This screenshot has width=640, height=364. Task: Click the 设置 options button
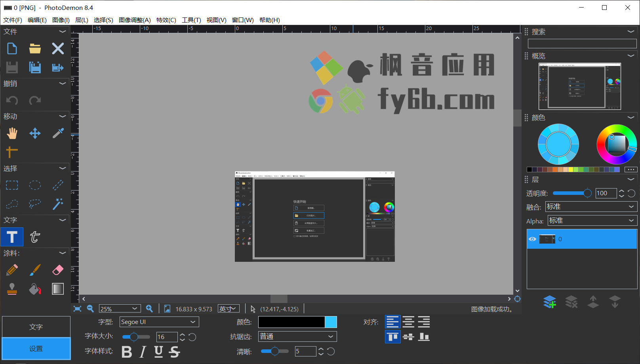36,349
